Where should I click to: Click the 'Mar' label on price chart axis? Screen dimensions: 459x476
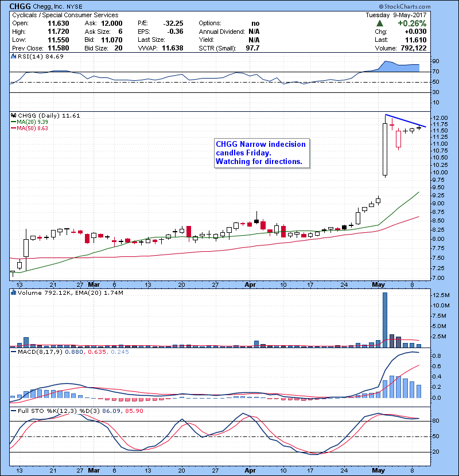(94, 285)
